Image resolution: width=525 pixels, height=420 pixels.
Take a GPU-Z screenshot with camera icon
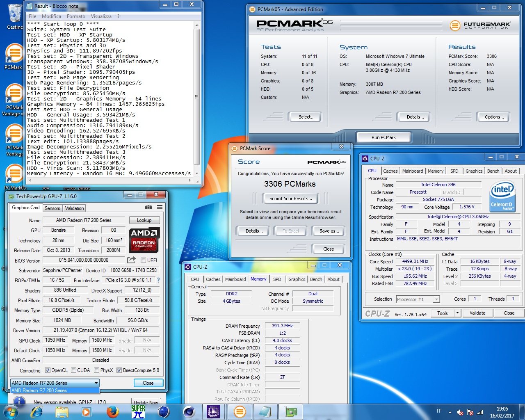coord(148,208)
